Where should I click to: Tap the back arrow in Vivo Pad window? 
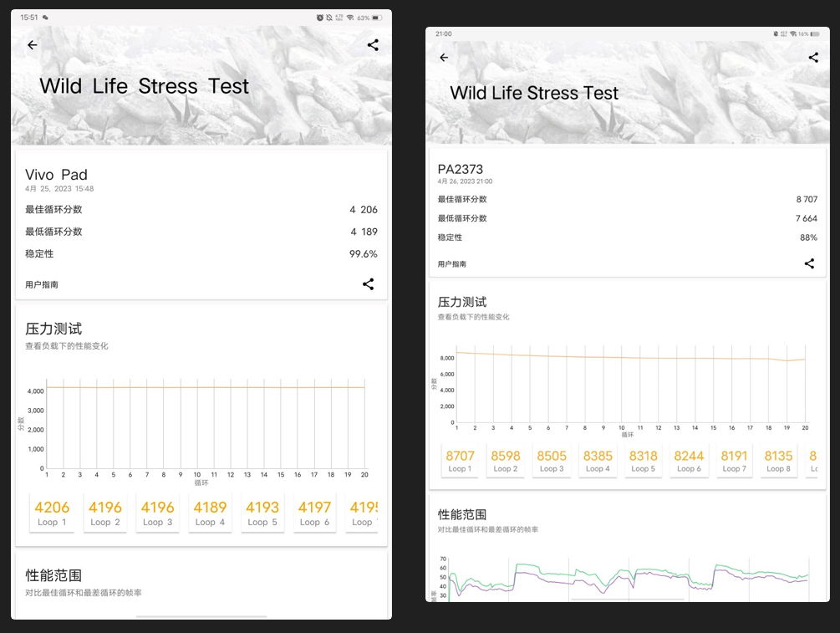(32, 45)
